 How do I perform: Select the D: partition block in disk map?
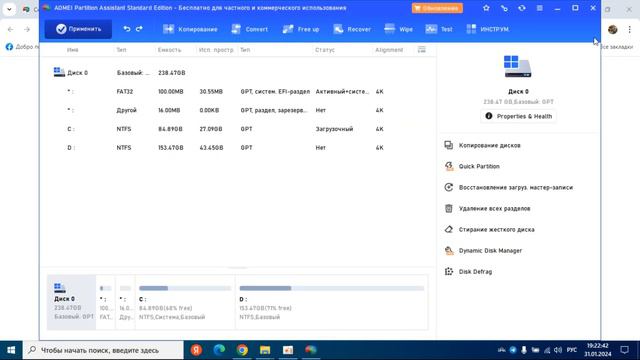(331, 302)
